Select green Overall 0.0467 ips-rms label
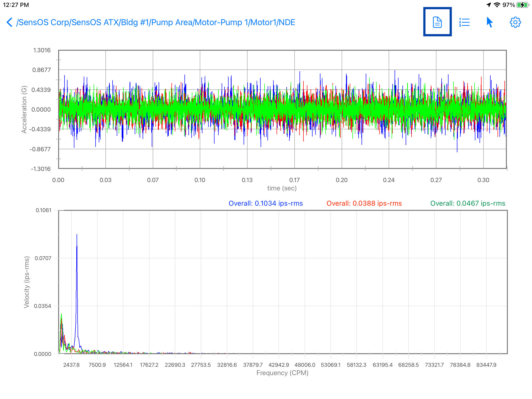This screenshot has height=399, width=532. 467,203
